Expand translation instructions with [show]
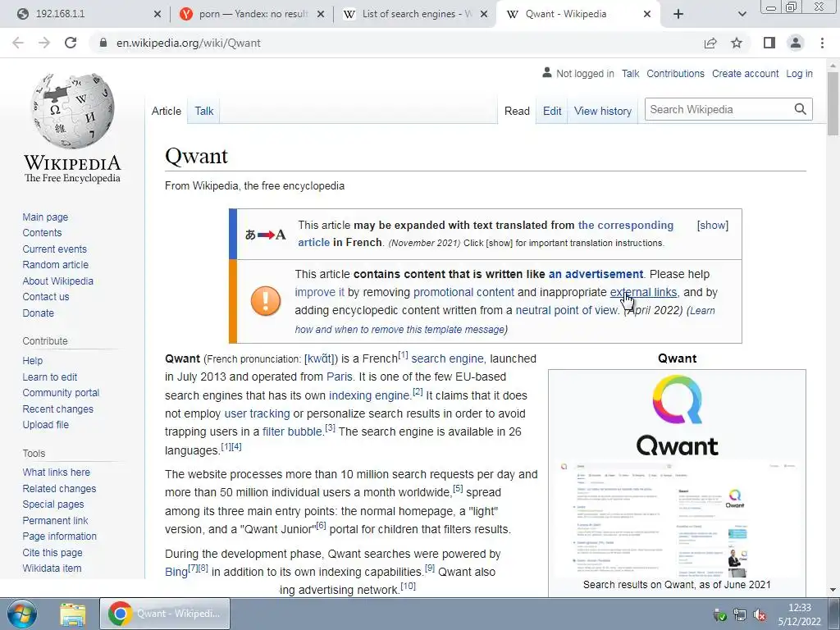 pos(713,226)
